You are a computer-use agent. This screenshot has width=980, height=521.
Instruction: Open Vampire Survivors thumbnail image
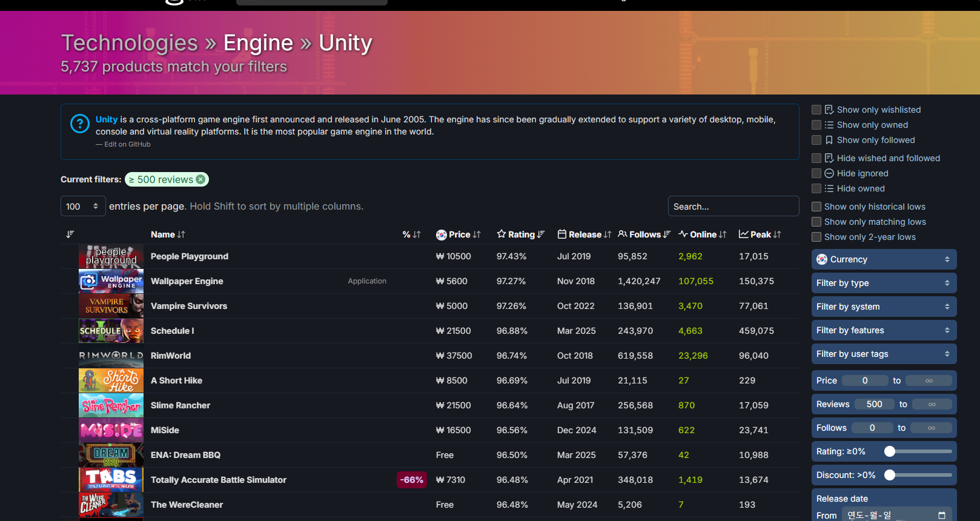tap(111, 306)
